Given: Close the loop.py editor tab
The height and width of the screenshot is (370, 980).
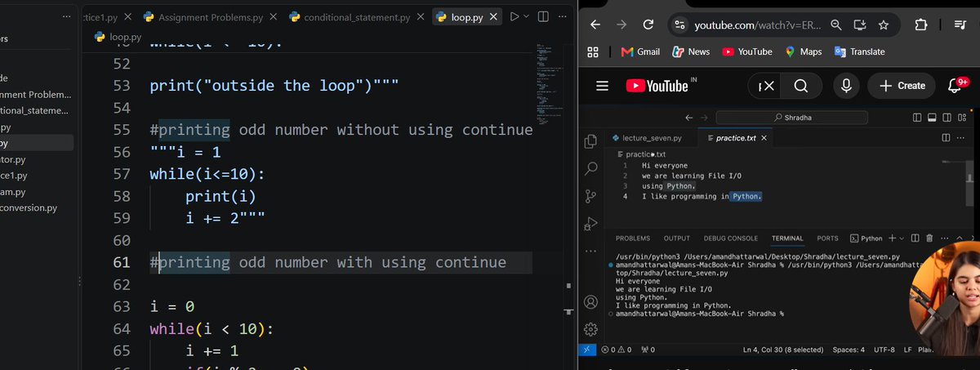Looking at the screenshot, I should pos(492,16).
